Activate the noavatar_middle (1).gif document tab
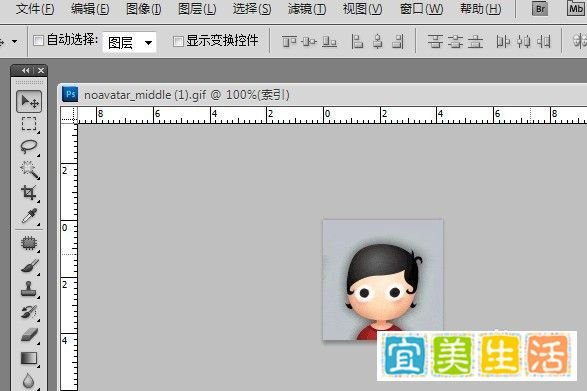The width and height of the screenshot is (587, 391). tap(186, 95)
